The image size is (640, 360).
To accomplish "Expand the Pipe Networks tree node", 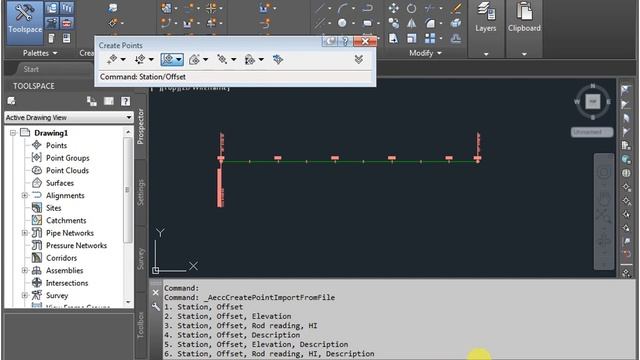I will point(24,233).
